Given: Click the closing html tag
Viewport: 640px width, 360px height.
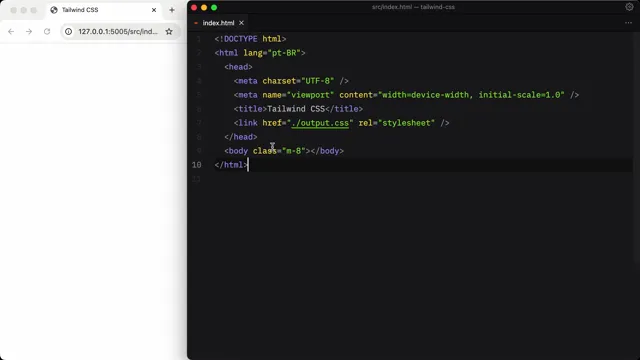Looking at the screenshot, I should [231, 165].
